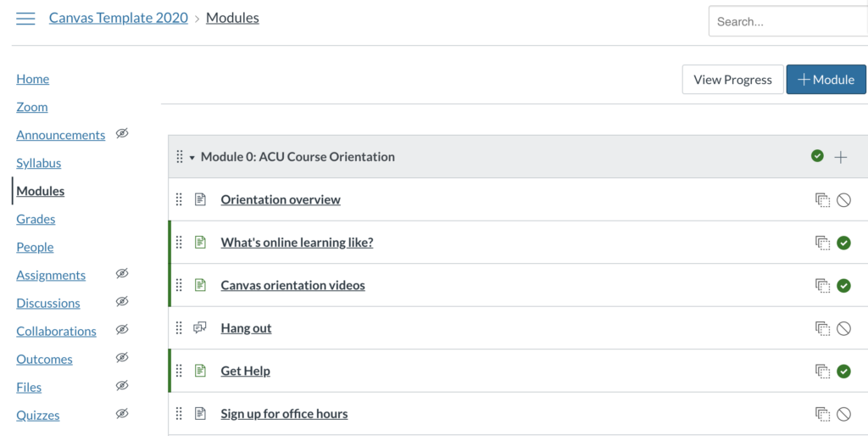Add a new module with +Module button
868x436 pixels.
(826, 80)
